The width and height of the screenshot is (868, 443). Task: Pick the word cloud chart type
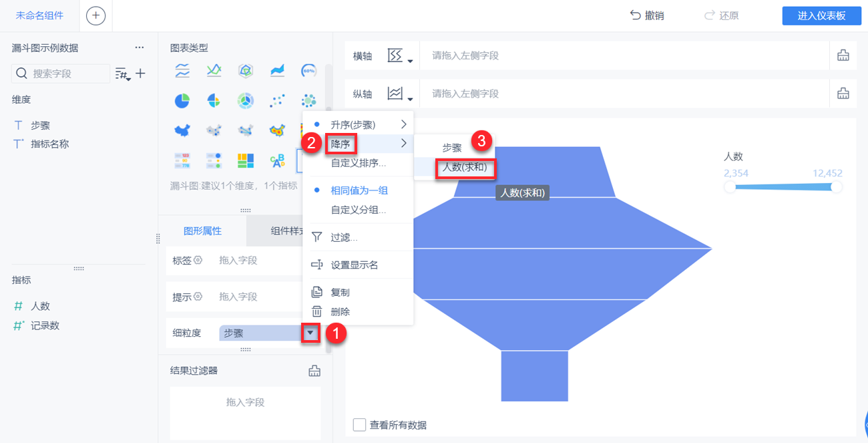click(x=277, y=160)
